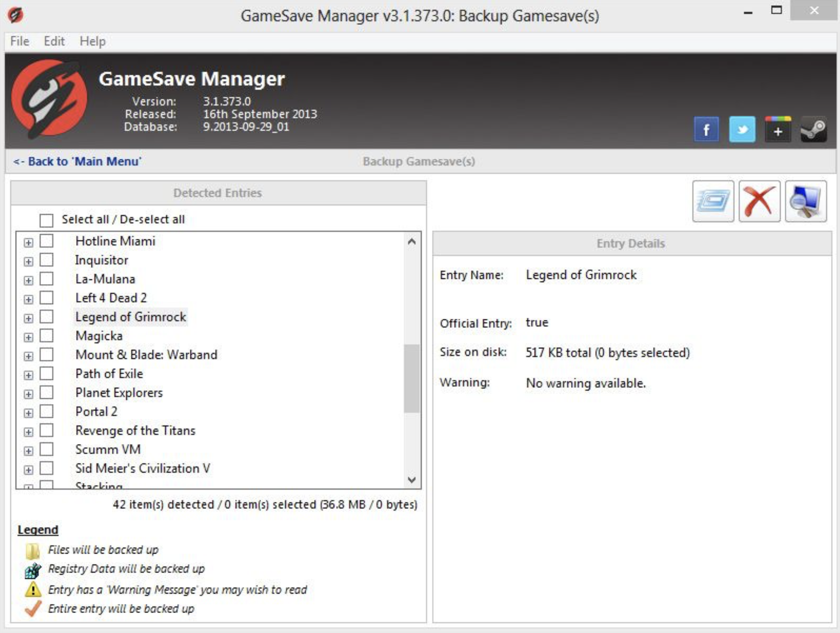
Task: Select the Magicka list entry
Action: (99, 336)
